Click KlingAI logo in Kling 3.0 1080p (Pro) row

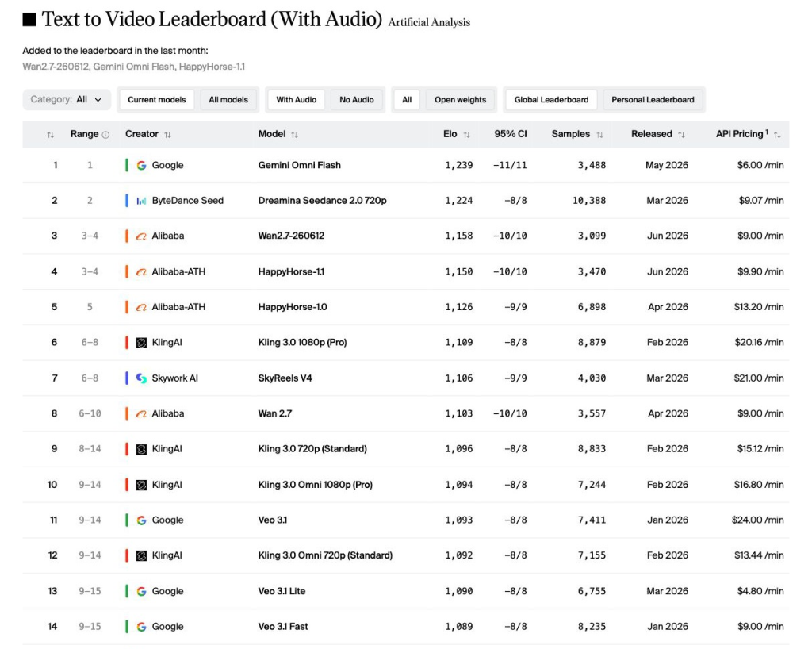141,343
